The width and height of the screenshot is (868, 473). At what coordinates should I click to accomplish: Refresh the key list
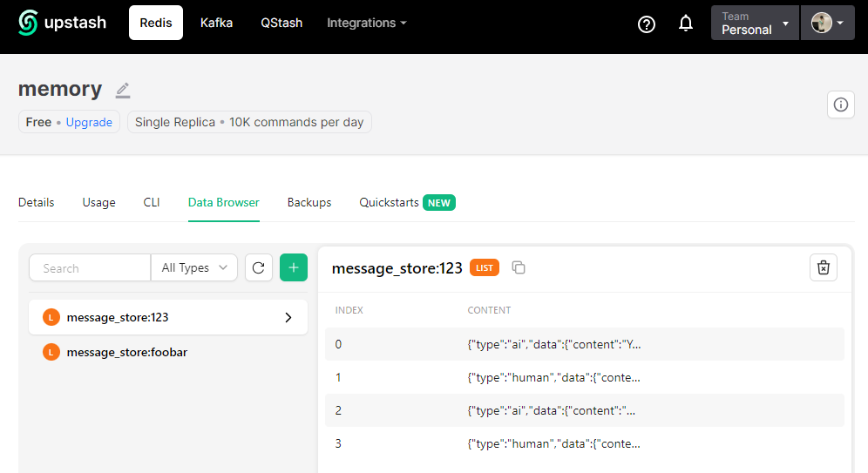(x=259, y=267)
